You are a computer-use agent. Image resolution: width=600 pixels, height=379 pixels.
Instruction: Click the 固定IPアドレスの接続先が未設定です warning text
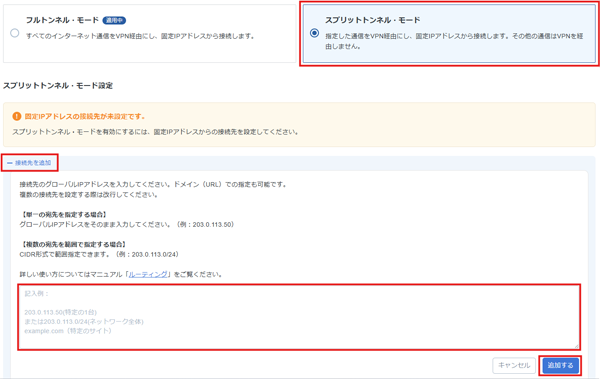pos(85,116)
